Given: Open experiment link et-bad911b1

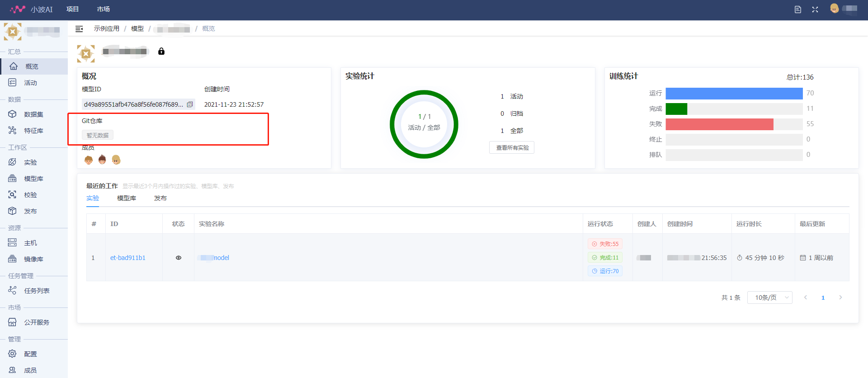Looking at the screenshot, I should (x=128, y=258).
